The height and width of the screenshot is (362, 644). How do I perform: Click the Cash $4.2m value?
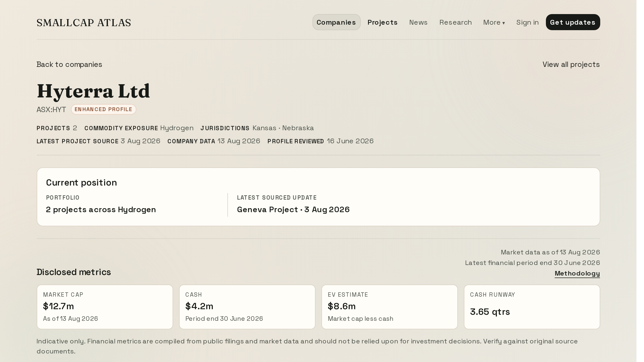point(199,306)
